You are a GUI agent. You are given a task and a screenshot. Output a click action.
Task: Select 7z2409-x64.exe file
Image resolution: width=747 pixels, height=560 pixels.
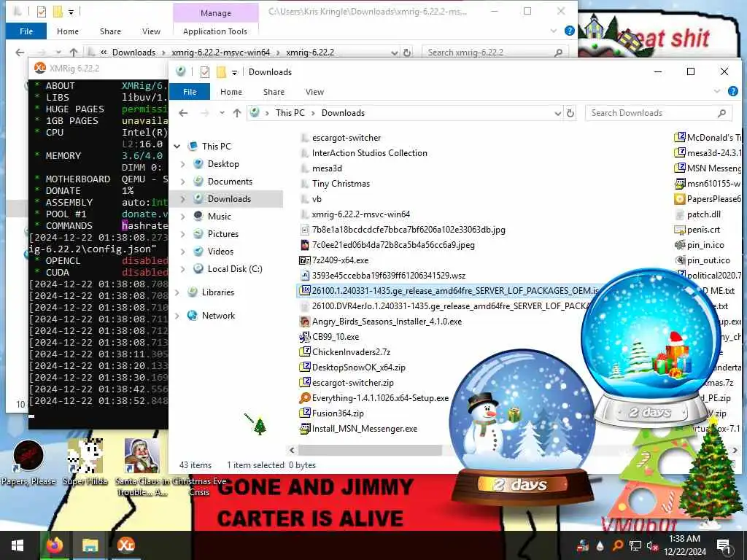pyautogui.click(x=340, y=260)
